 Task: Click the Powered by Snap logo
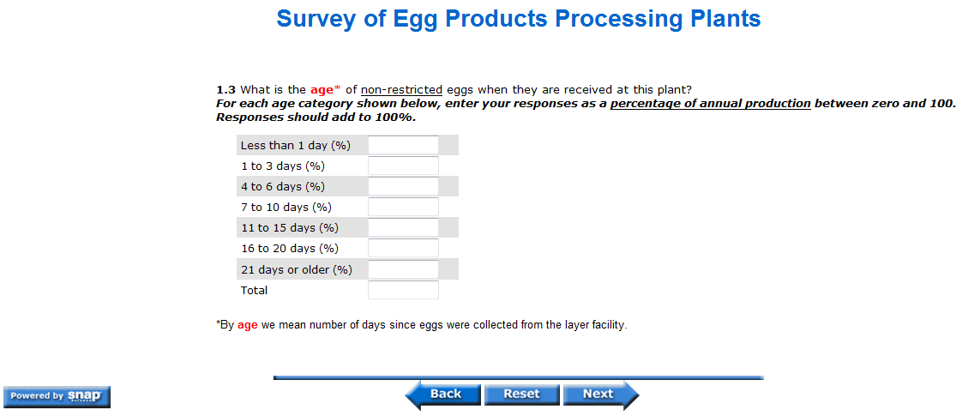click(x=57, y=395)
